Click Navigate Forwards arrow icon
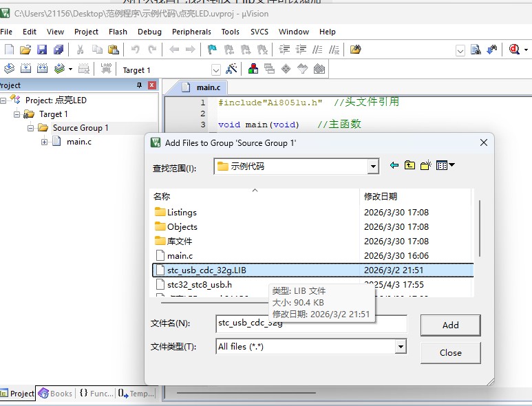 [191, 50]
